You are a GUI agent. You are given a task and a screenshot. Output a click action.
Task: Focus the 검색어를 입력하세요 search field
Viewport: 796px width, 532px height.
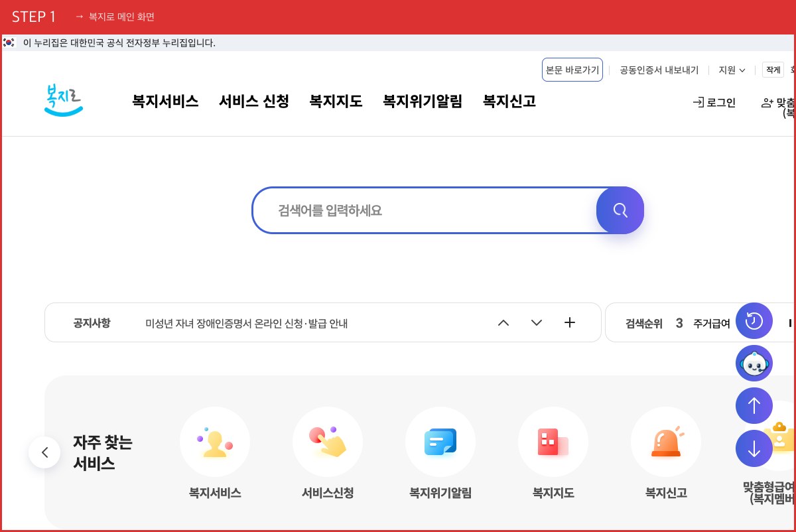(425, 210)
